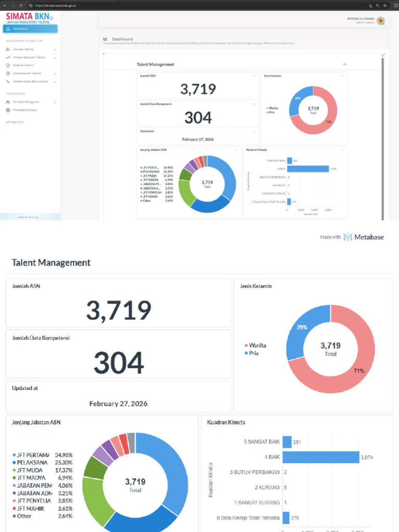Click the home icon on the Dashboard item
Screen dimensions: 399x532
pyautogui.click(x=8, y=29)
